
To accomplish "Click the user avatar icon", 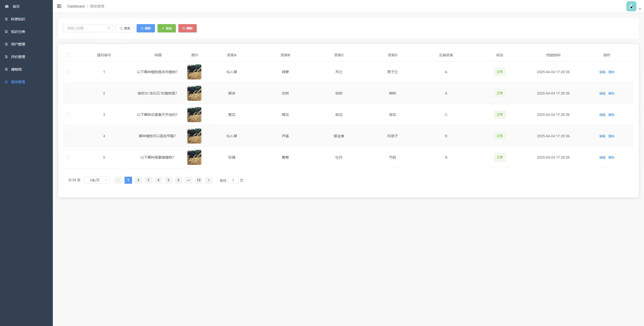I will (x=631, y=7).
